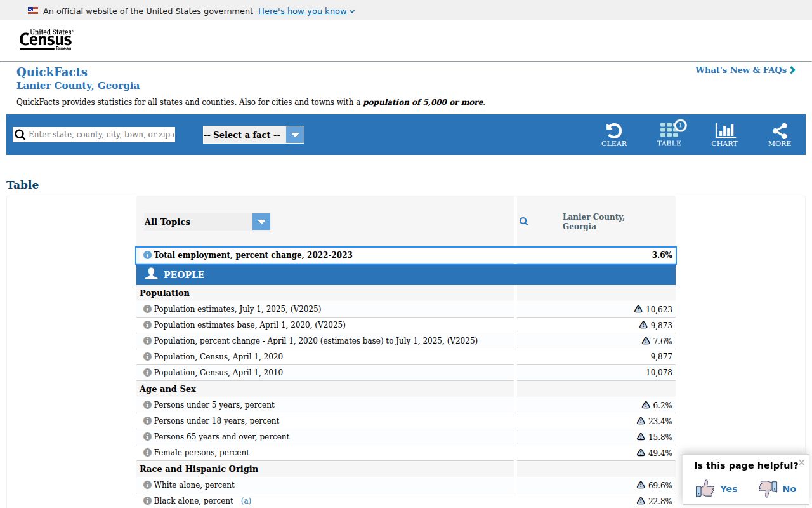This screenshot has height=508, width=812.
Task: Click the Age and Sex subheading
Action: 167,389
